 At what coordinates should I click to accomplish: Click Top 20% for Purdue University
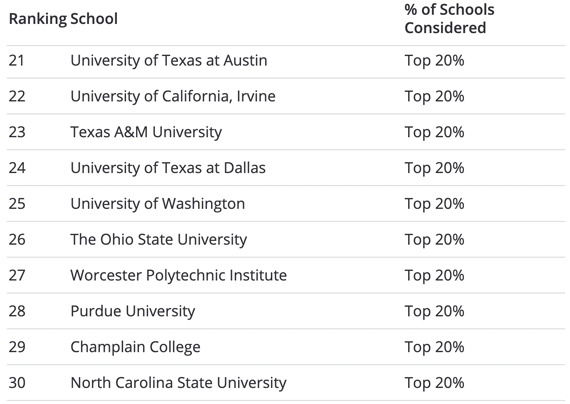[434, 311]
